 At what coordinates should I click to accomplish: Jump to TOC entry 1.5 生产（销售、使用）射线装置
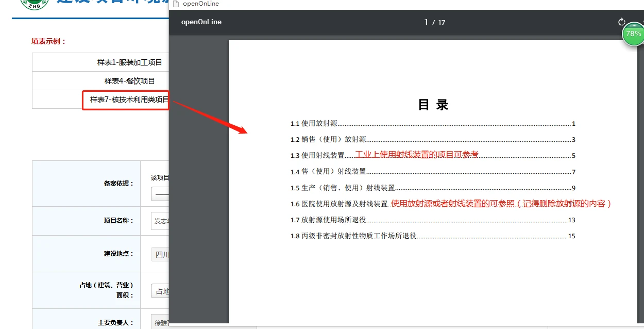pos(433,188)
